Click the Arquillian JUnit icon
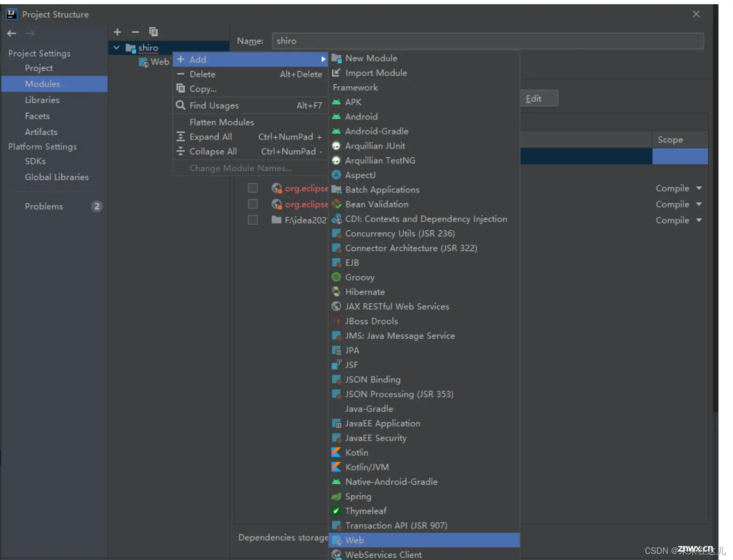This screenshot has width=733, height=560. point(336,146)
